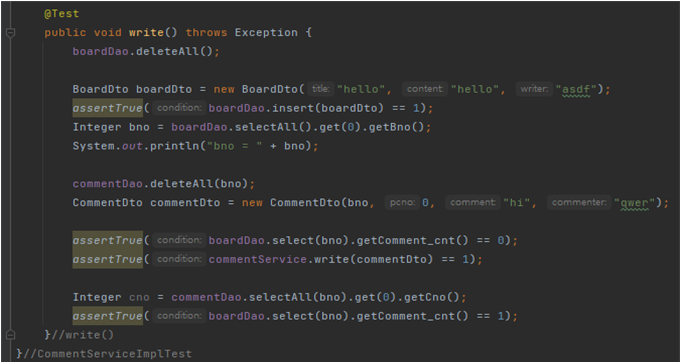
Task: Click the //CommentServiceImplTest closing comment
Action: [x=107, y=354]
